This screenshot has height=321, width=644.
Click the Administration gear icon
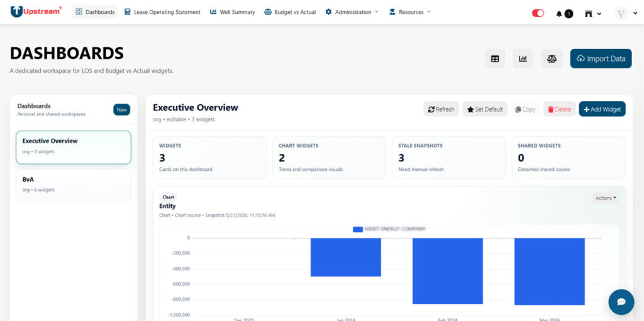(328, 12)
